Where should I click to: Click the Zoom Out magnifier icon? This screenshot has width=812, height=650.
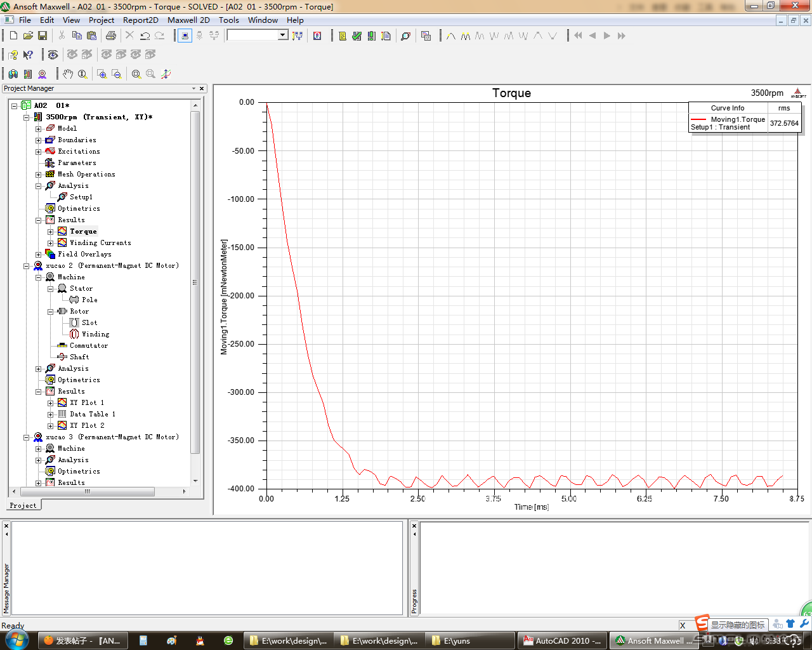pyautogui.click(x=117, y=74)
